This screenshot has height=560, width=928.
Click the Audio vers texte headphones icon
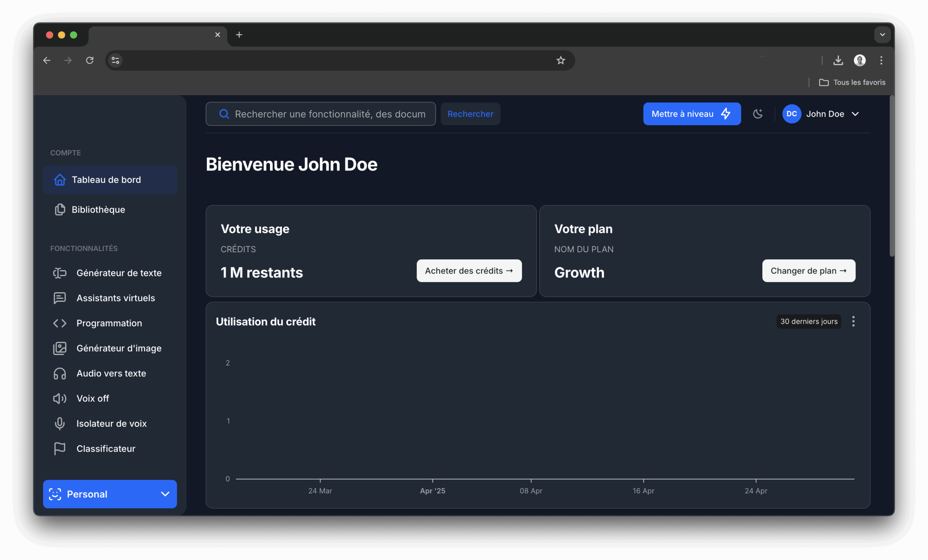(59, 373)
